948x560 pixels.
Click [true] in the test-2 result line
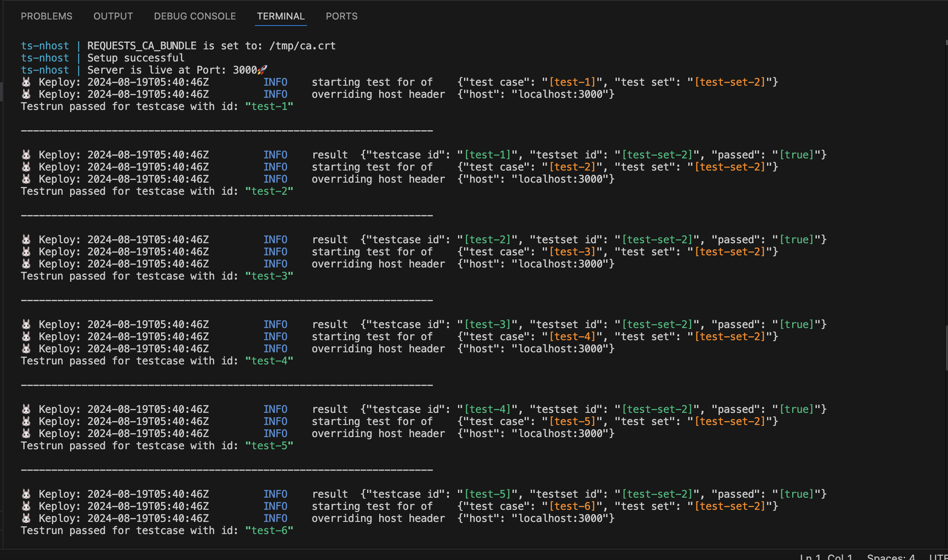(x=796, y=240)
